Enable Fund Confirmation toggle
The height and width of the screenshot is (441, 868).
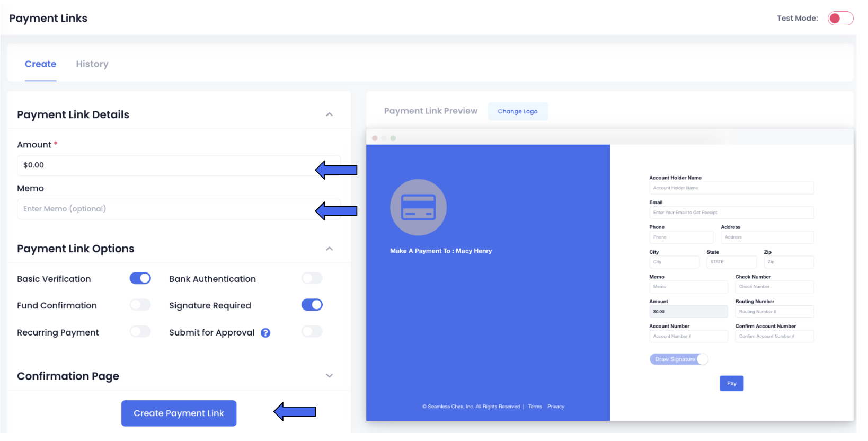(140, 305)
